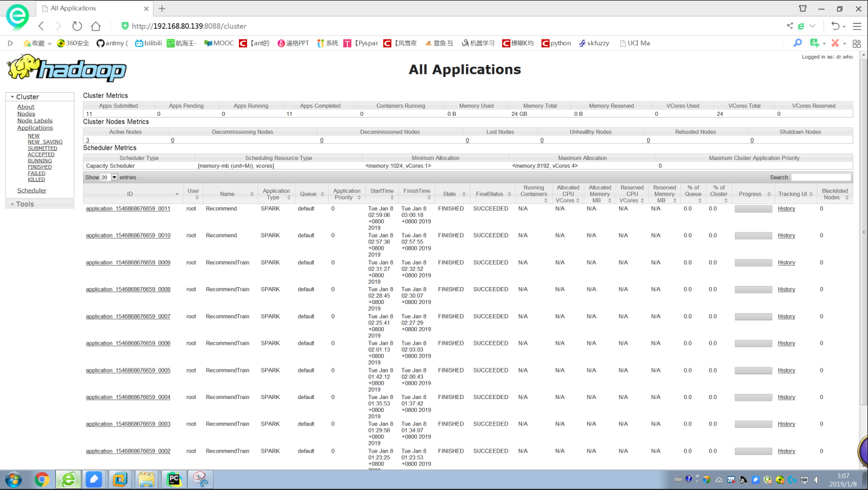Open the skfuzzy bookmark
This screenshot has width=868, height=490.
(594, 43)
